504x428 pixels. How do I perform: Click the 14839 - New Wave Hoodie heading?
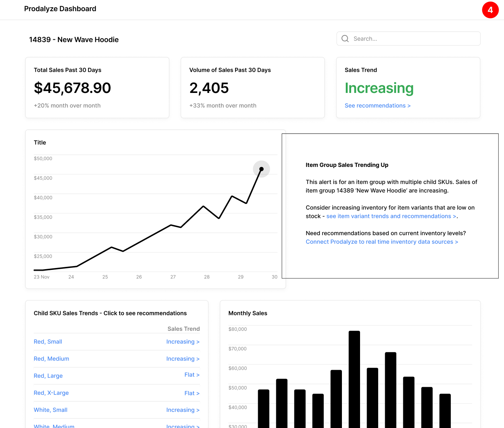tap(74, 40)
